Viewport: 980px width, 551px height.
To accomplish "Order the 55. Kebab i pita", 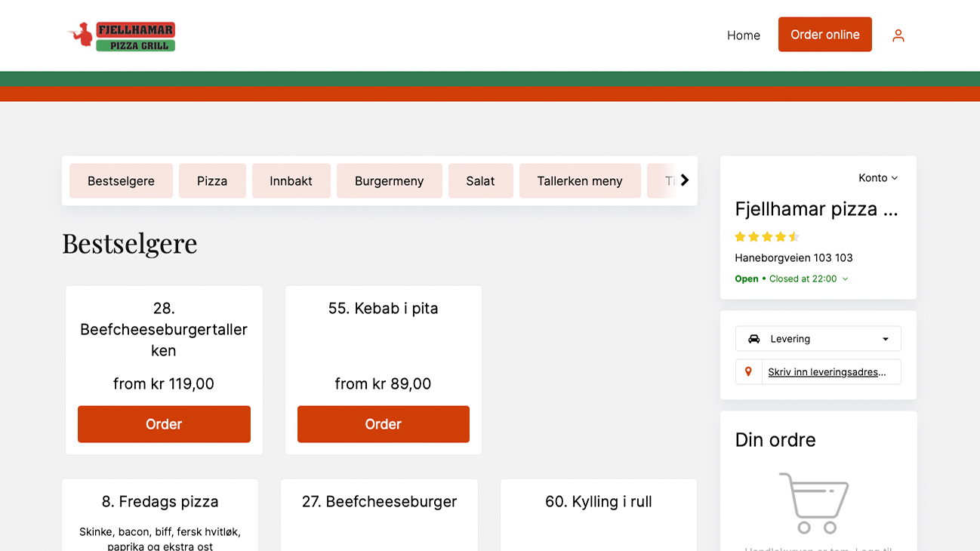I will coord(383,424).
